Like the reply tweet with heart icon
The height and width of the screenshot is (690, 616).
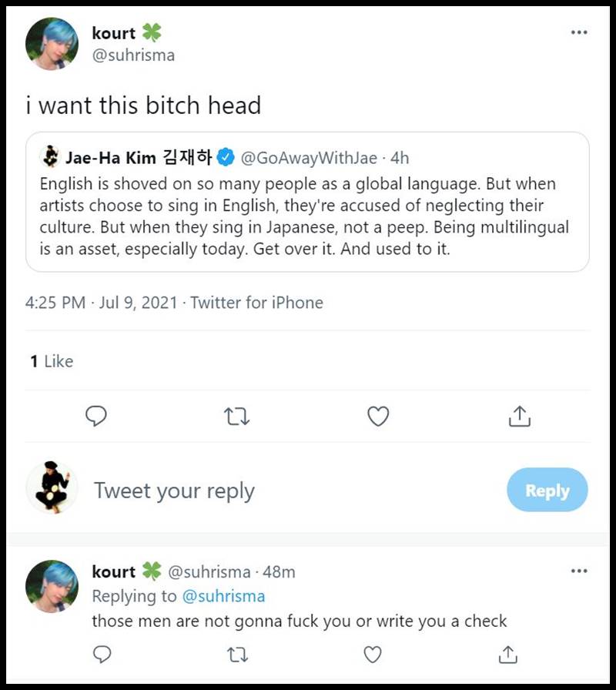coord(373,655)
